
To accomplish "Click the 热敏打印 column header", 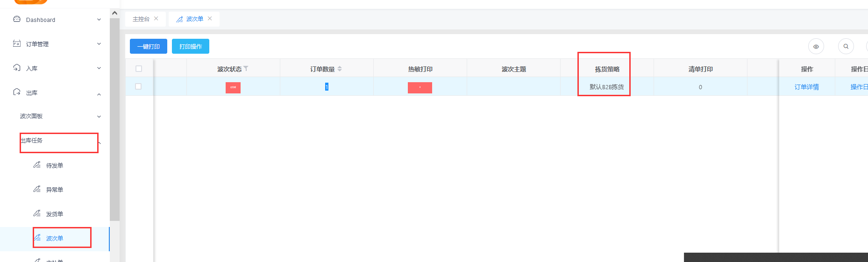I will point(420,69).
